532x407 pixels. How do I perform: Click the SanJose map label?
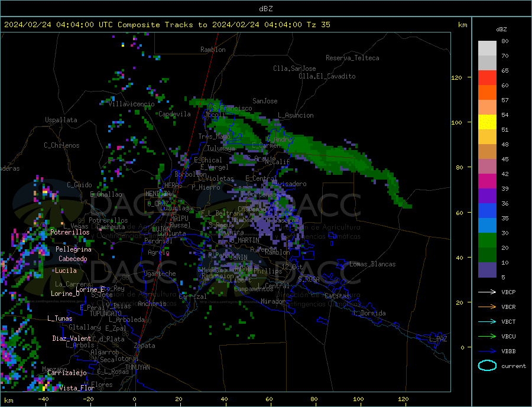tap(265, 101)
